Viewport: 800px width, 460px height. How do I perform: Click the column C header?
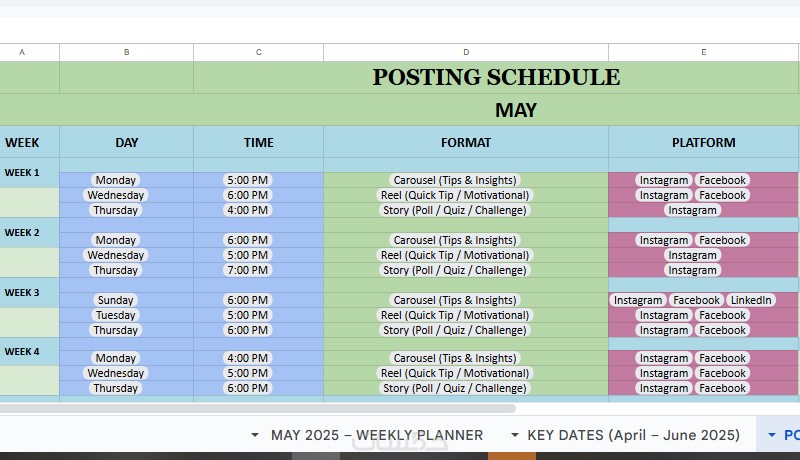[x=258, y=52]
